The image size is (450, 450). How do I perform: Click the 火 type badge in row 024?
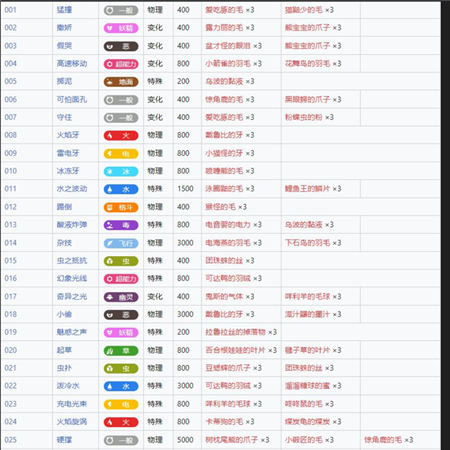point(121,422)
